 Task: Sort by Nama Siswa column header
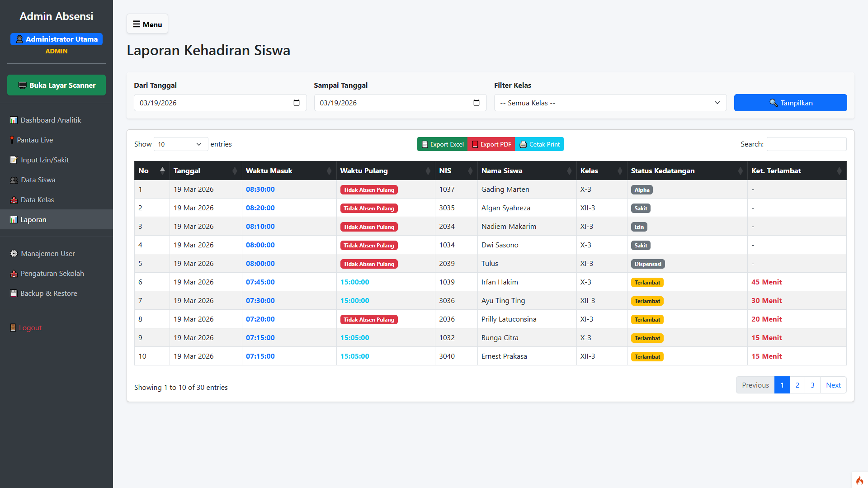tap(526, 171)
